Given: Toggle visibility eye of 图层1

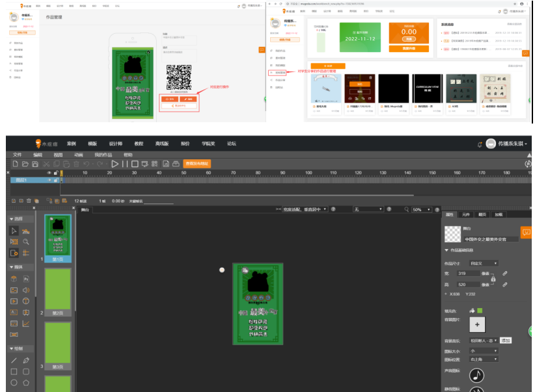Looking at the screenshot, I should pos(49,180).
